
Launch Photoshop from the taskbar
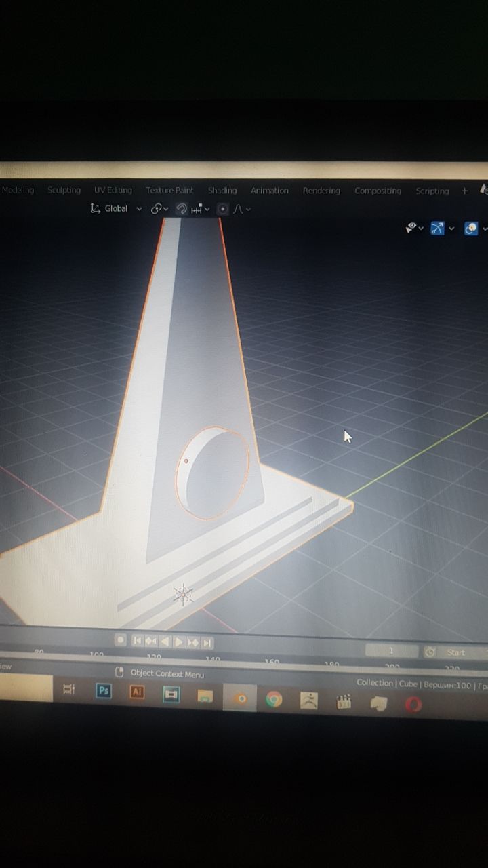tap(104, 691)
